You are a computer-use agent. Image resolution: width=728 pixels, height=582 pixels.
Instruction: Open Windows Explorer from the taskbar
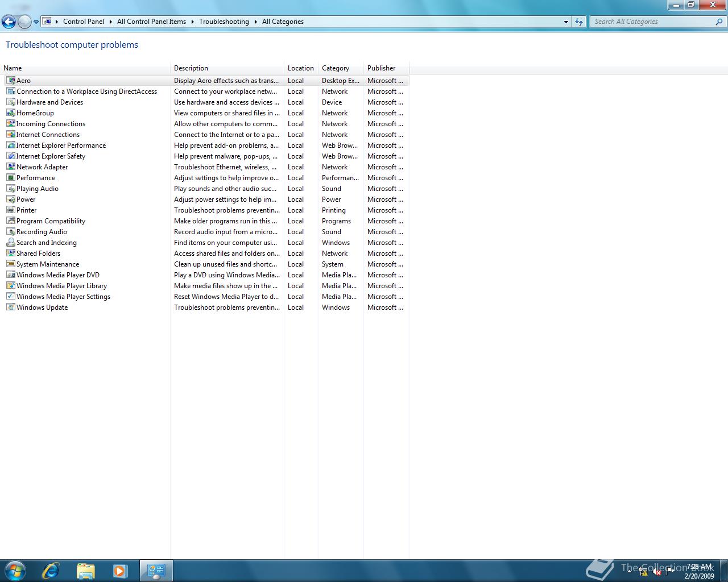85,571
